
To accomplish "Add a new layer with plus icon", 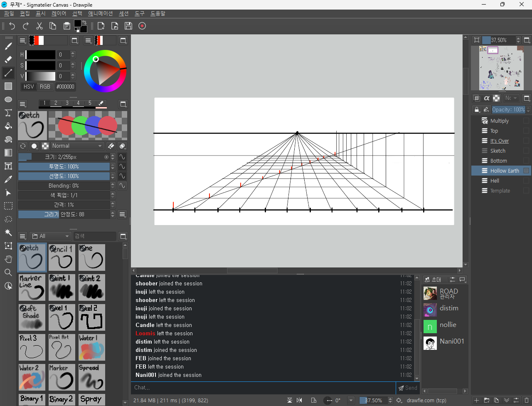I will coord(477,400).
